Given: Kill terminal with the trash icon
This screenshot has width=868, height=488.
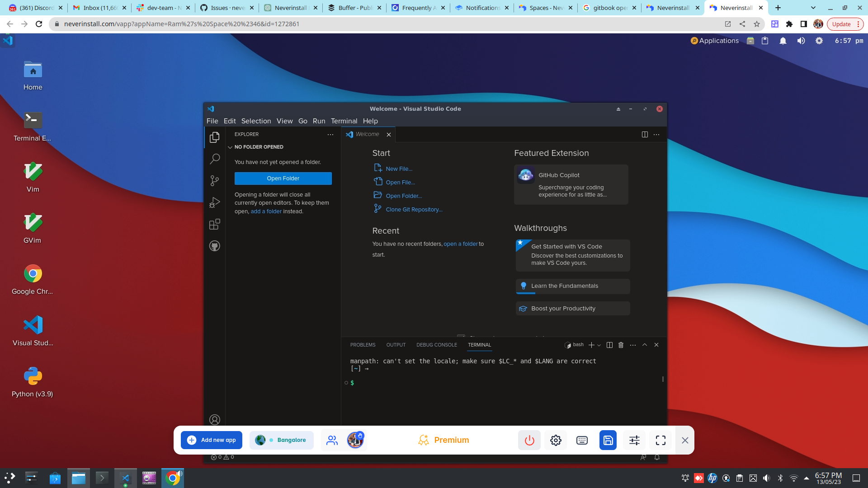Looking at the screenshot, I should (x=621, y=345).
